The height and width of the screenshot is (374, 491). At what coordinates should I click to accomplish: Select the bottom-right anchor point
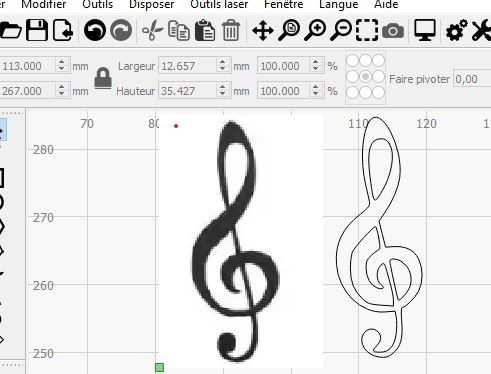(378, 92)
